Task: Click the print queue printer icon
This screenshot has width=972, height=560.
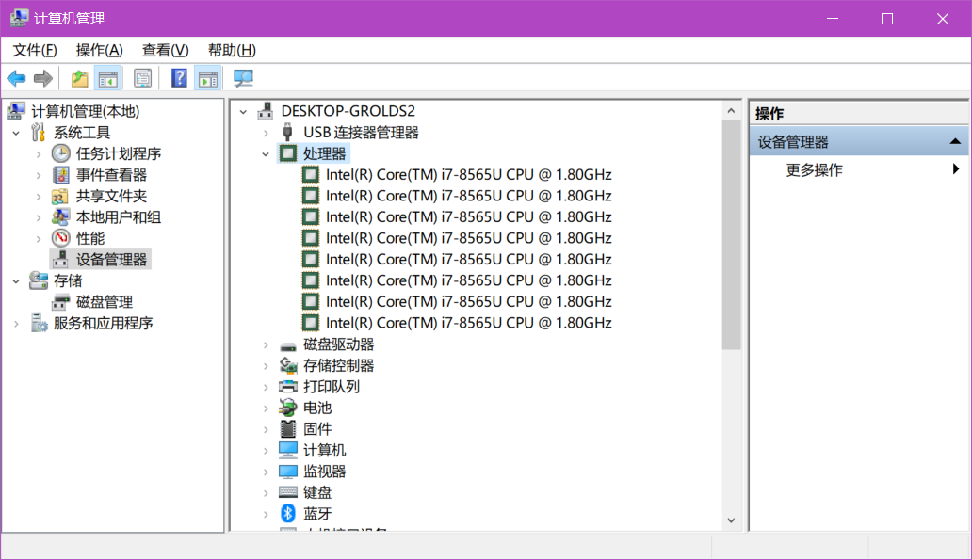Action: pos(287,387)
